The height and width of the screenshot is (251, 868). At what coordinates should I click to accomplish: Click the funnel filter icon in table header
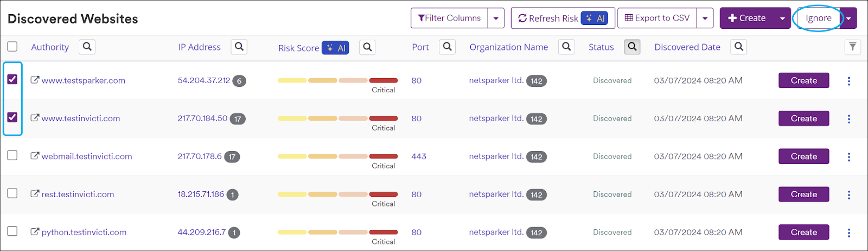[x=853, y=47]
